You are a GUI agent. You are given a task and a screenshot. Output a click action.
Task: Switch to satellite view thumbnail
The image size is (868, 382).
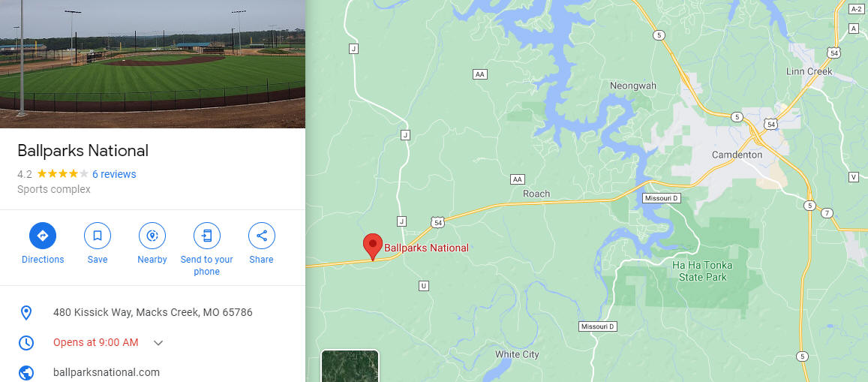350,366
